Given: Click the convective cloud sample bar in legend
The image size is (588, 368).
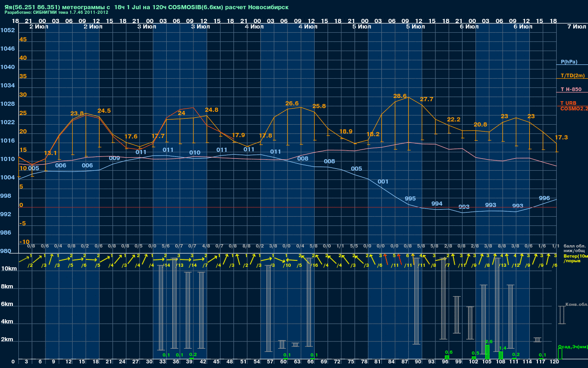Looking at the screenshot, I should pos(562,315).
